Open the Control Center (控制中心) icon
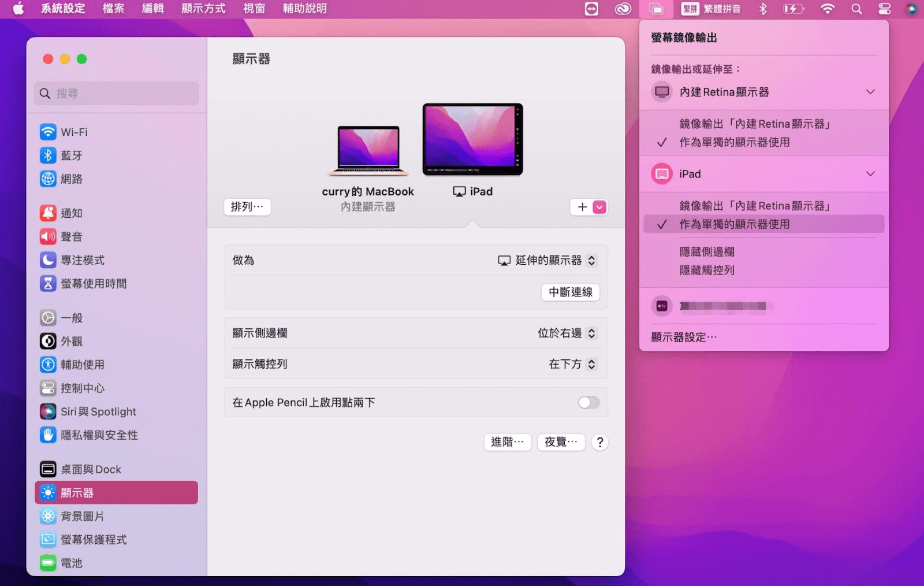Viewport: 924px width, 586px height. click(48, 388)
